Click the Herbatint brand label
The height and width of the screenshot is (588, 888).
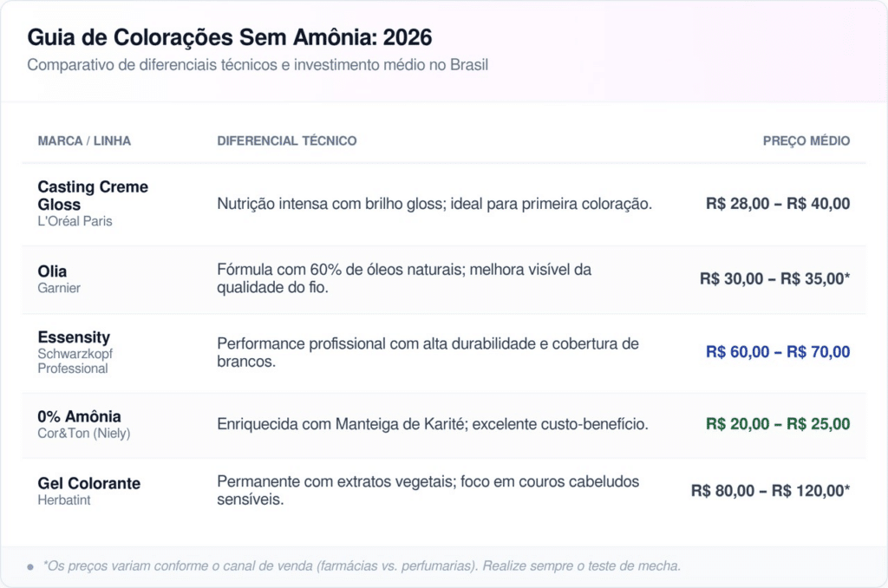tap(63, 500)
